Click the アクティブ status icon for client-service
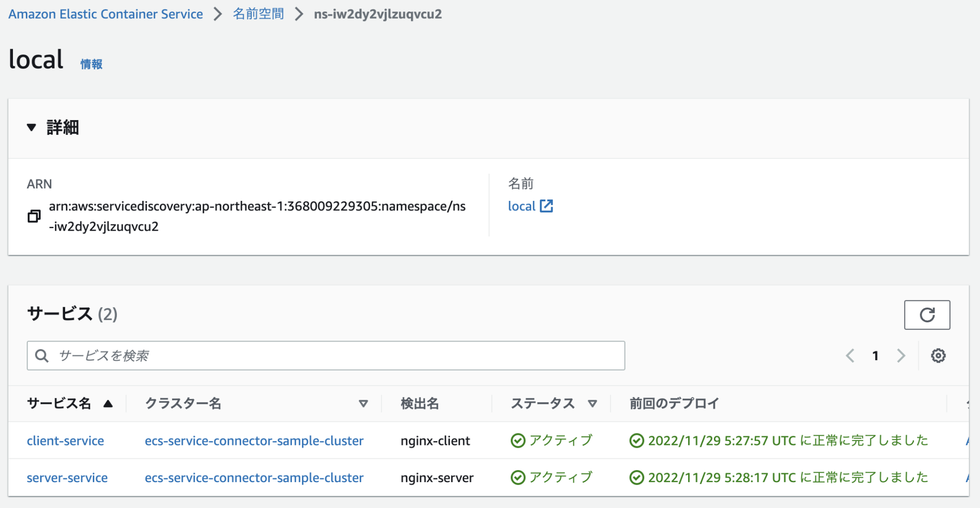Screen dimensions: 980x508 [x=519, y=441]
